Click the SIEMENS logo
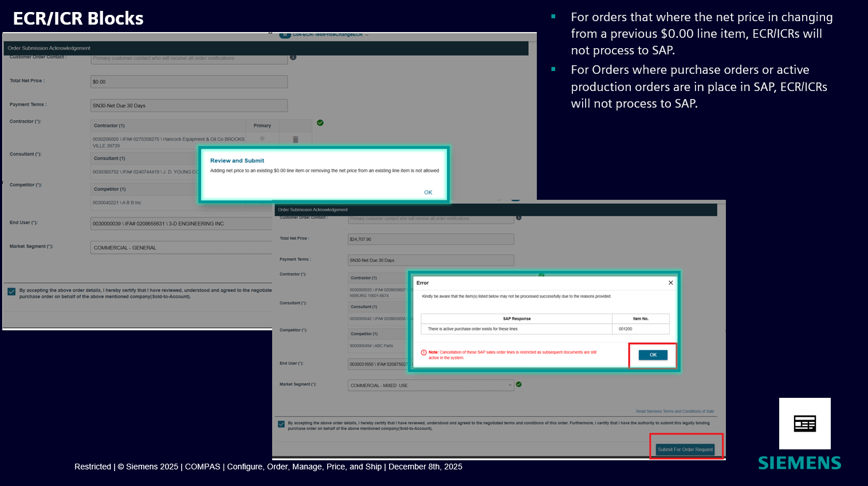 799,463
